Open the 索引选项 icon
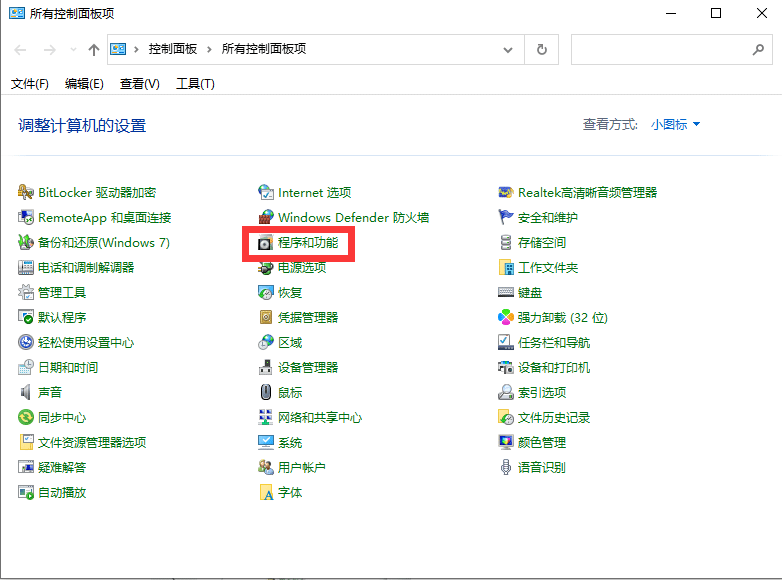This screenshot has width=782, height=580. click(x=506, y=392)
